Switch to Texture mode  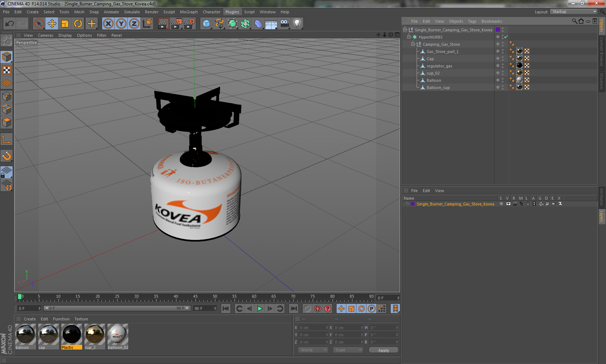(x=7, y=70)
